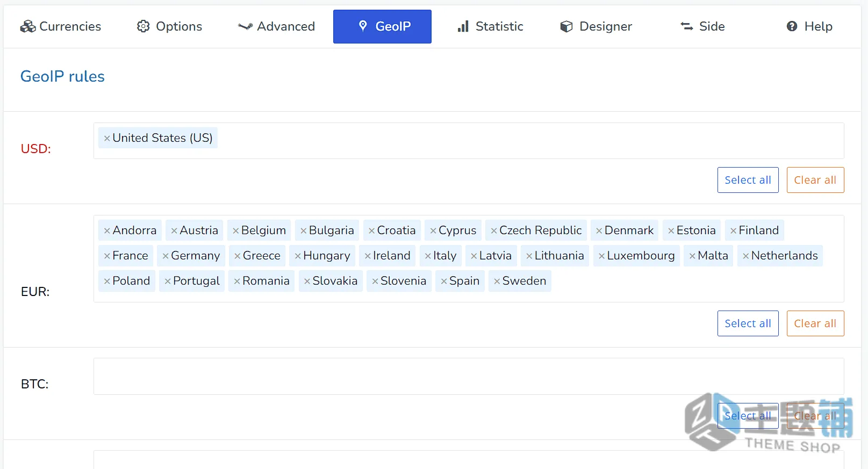
Task: Open the Designer tab
Action: tap(596, 26)
